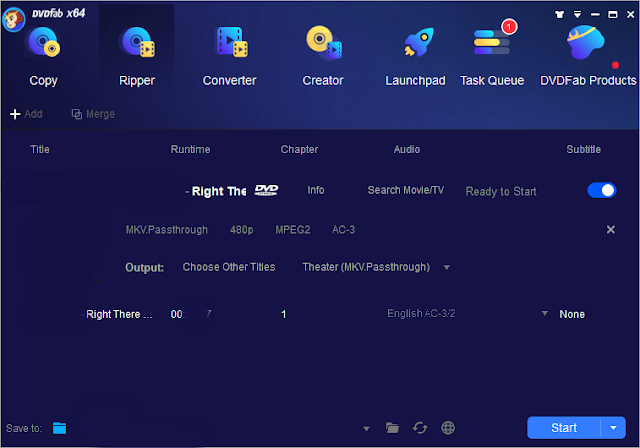Click the Merge button
Viewport: 640px width, 448px height.
coord(93,114)
